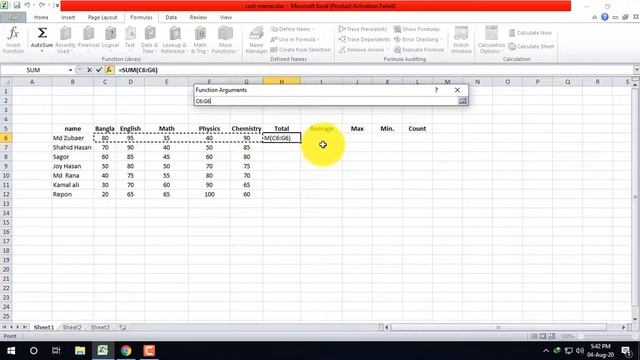Click Calculate Sheet
The height and width of the screenshot is (360, 640).
(x=531, y=46)
